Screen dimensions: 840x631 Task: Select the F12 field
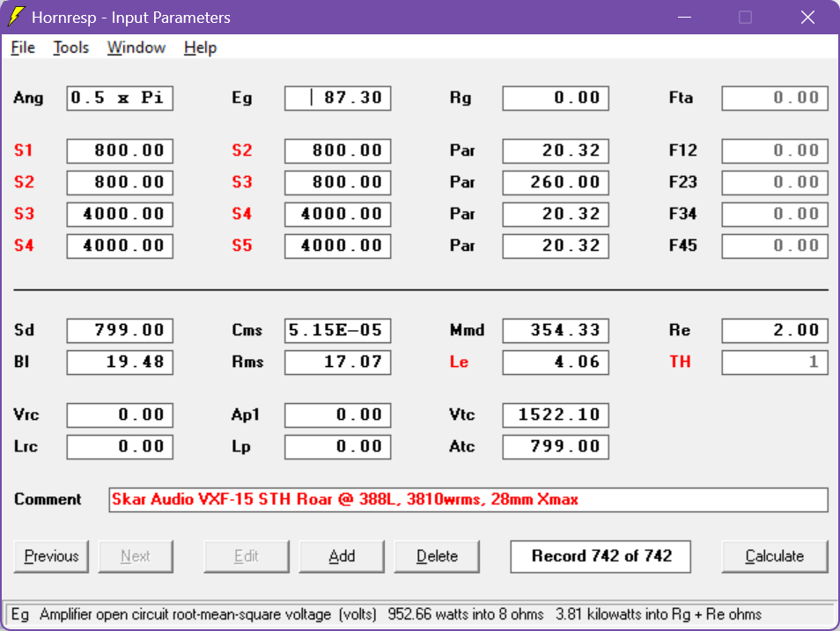pos(775,150)
